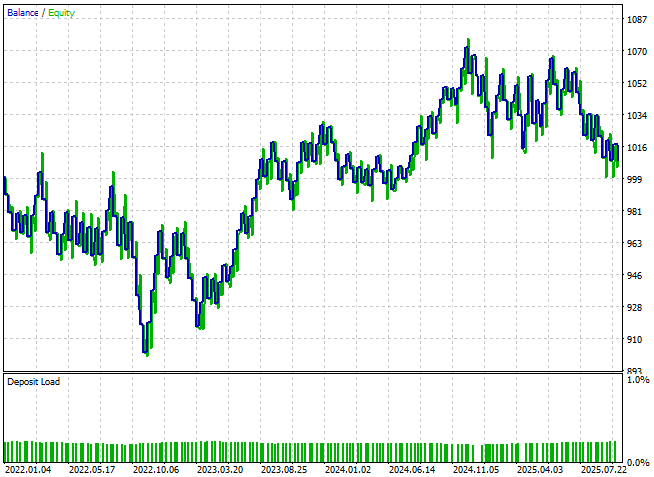
Task: Click the 2022.10.06 date label
Action: pos(156,470)
